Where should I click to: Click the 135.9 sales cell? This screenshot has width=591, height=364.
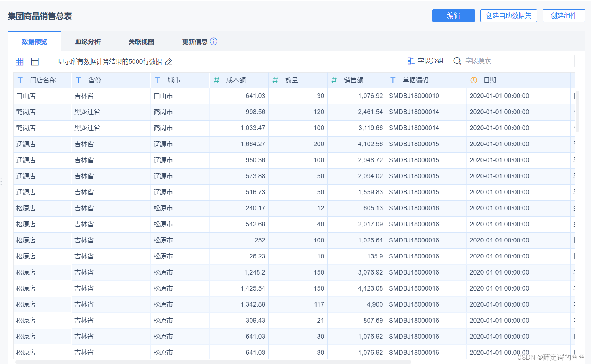[356, 256]
